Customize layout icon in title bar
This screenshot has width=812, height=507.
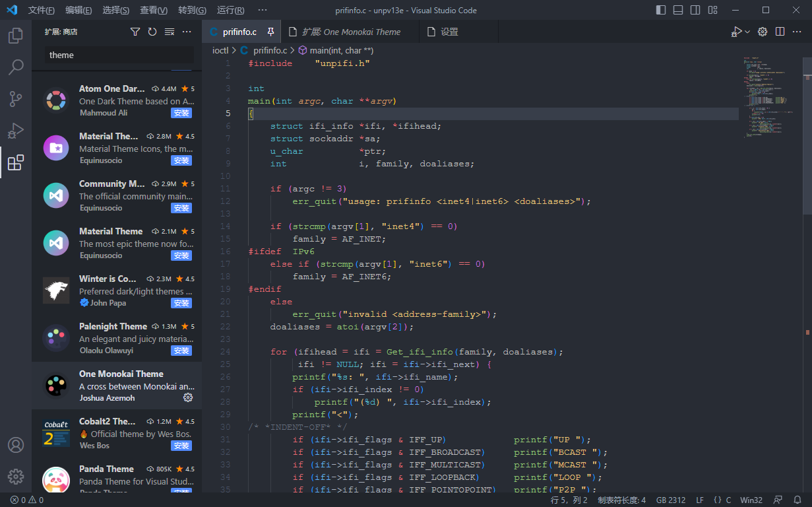coord(713,11)
